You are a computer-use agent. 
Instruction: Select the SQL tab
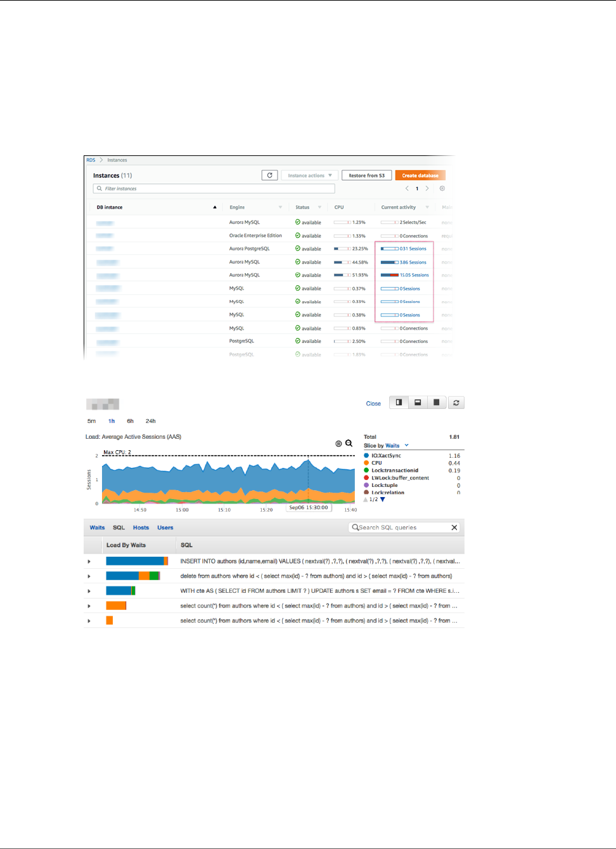[x=119, y=528]
